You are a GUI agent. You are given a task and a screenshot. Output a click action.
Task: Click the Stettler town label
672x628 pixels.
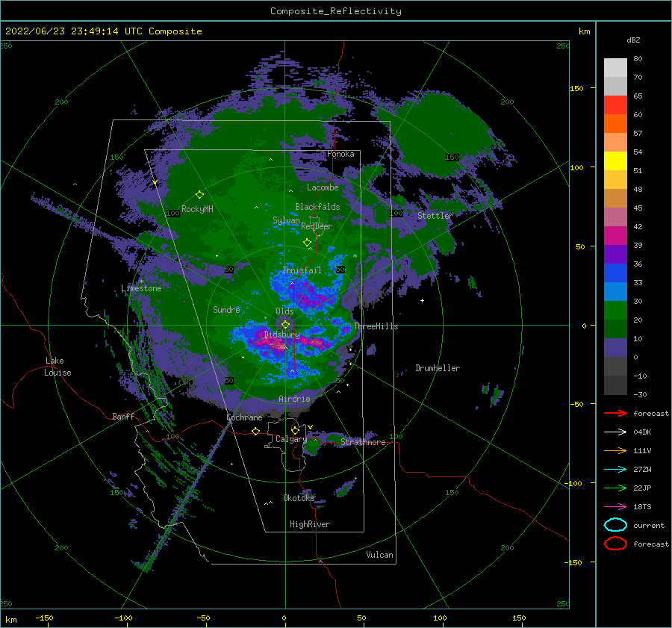435,216
